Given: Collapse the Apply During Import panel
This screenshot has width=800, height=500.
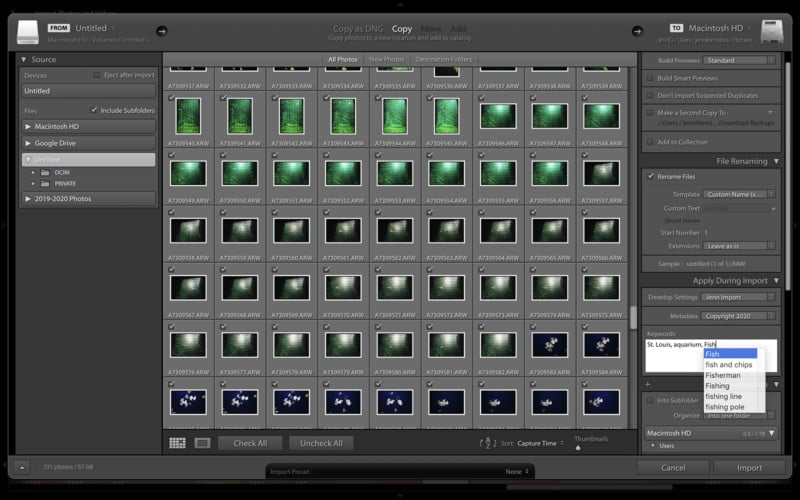Looking at the screenshot, I should click(x=777, y=281).
